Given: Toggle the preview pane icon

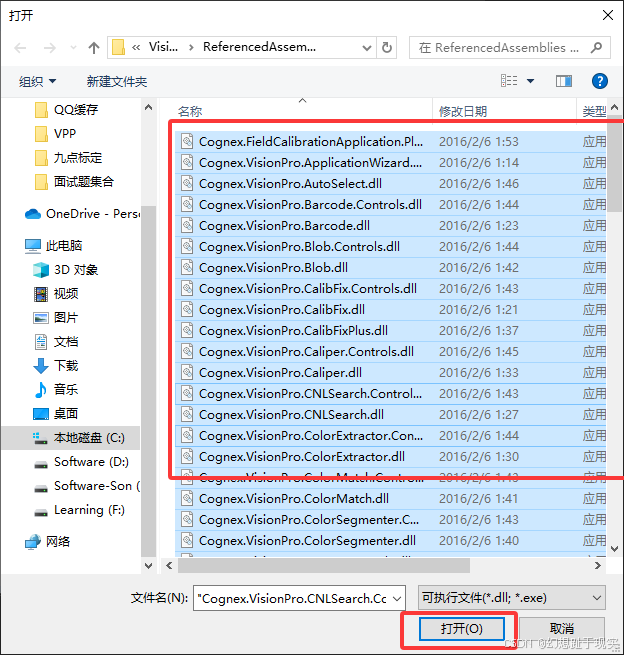Looking at the screenshot, I should (564, 81).
